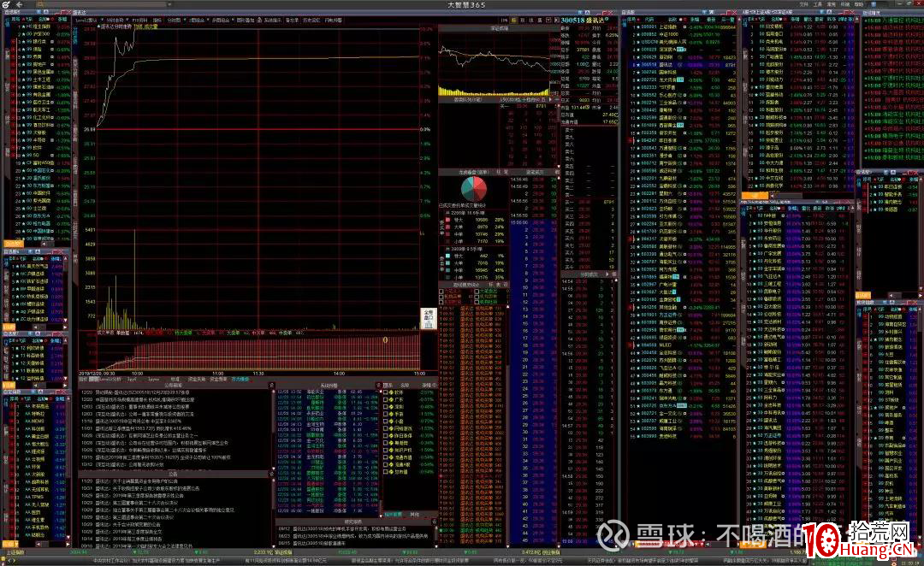Click 备忘录 in the chart toolbar
924x566 pixels.
tap(292, 20)
